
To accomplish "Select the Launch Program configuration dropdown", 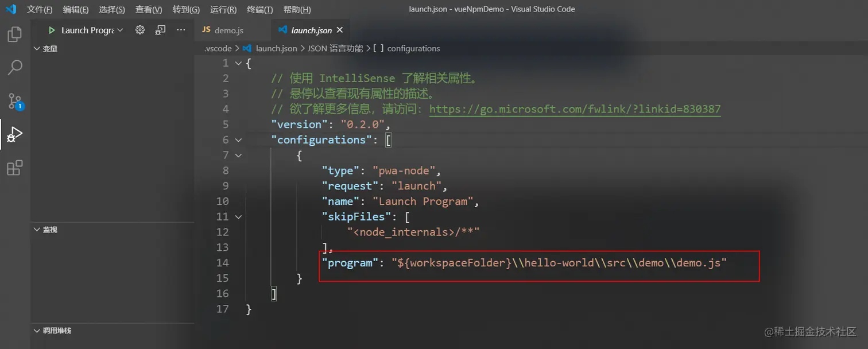I will tap(92, 30).
